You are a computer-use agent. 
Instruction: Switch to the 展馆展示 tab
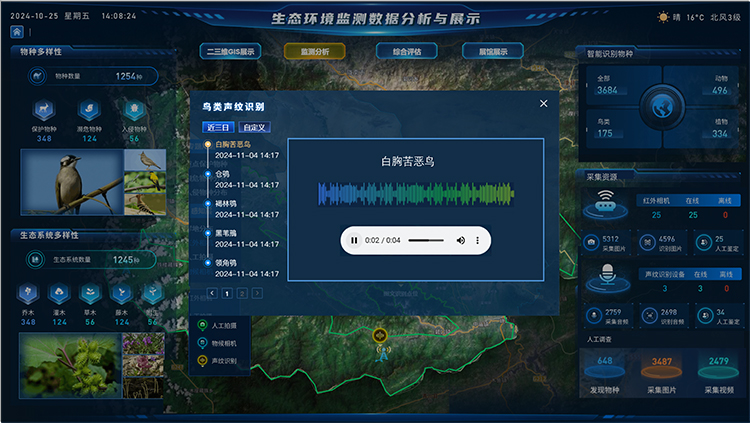[493, 51]
